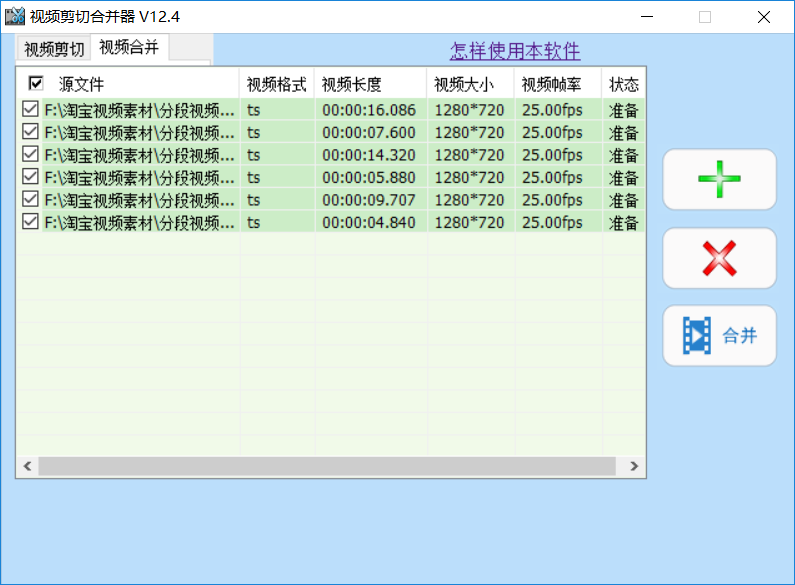Click the 视频大小 column header
795x585 pixels.
[464, 85]
